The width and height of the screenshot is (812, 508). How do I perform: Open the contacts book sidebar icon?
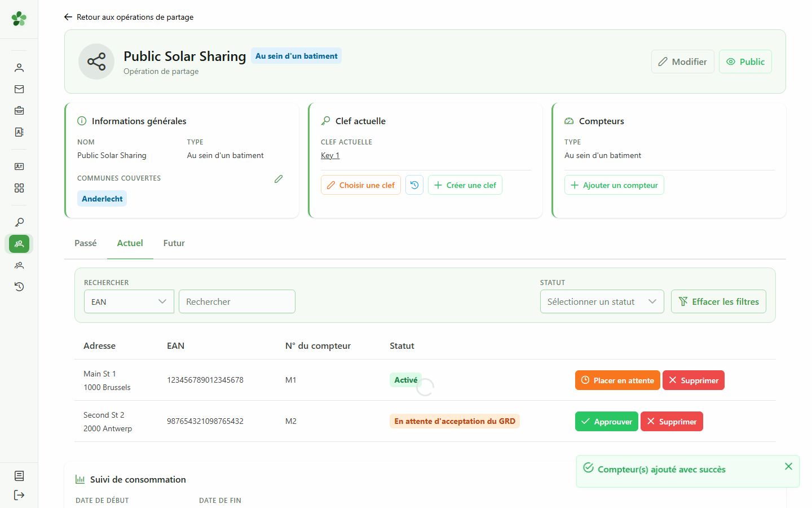point(19,132)
